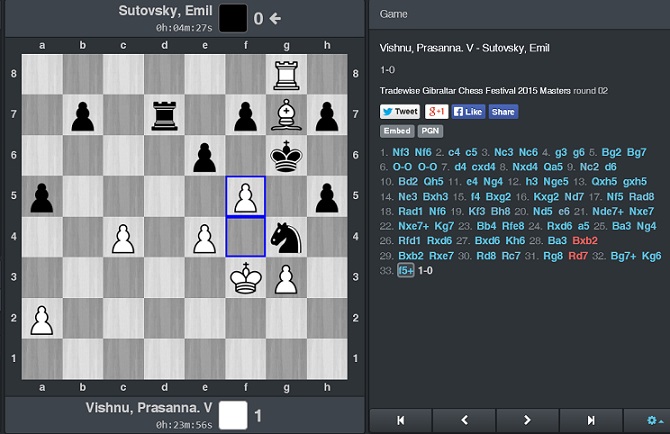
Task: Click the Embed button
Action: pos(396,131)
